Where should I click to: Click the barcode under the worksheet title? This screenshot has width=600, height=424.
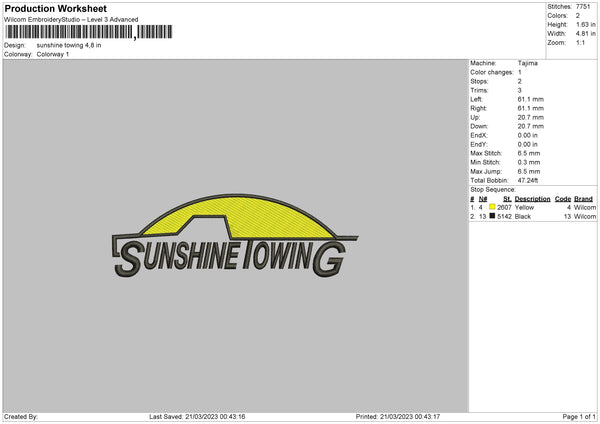click(x=68, y=32)
